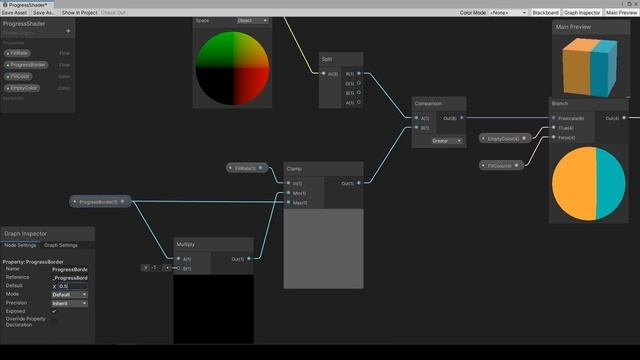Click the Check Out button

[x=113, y=13]
